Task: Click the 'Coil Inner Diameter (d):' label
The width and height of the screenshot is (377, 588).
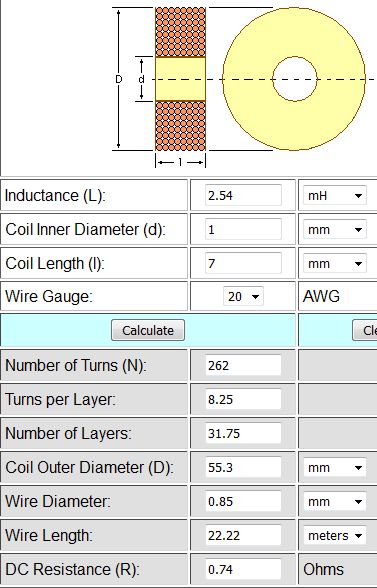Action: [86, 230]
